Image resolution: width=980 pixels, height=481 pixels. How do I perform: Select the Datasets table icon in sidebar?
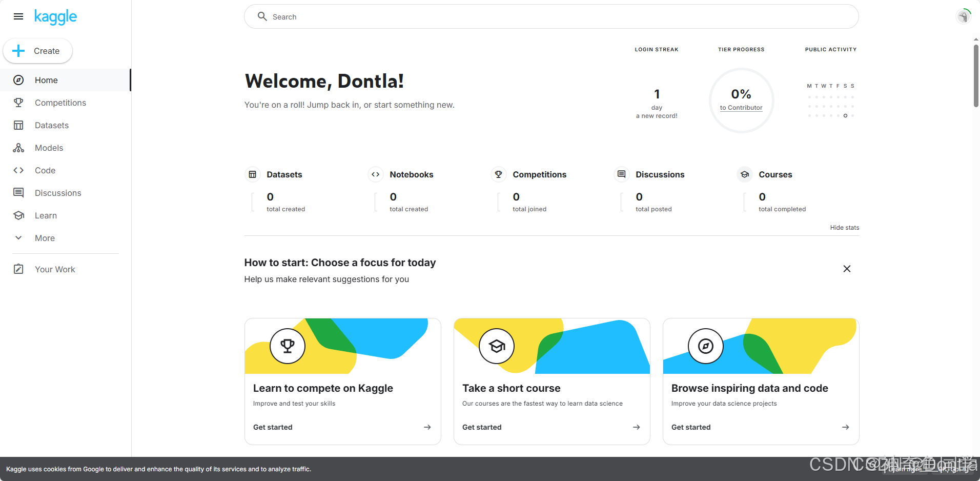coord(18,125)
